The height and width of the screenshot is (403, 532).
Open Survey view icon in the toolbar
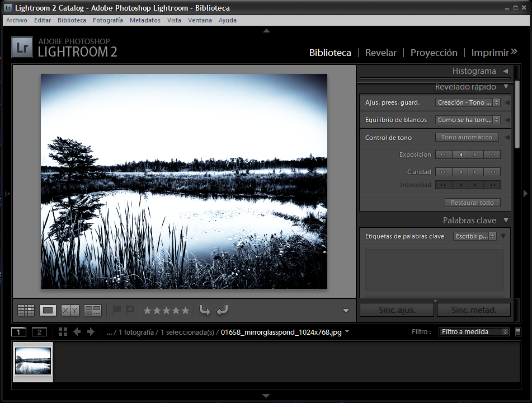click(92, 310)
